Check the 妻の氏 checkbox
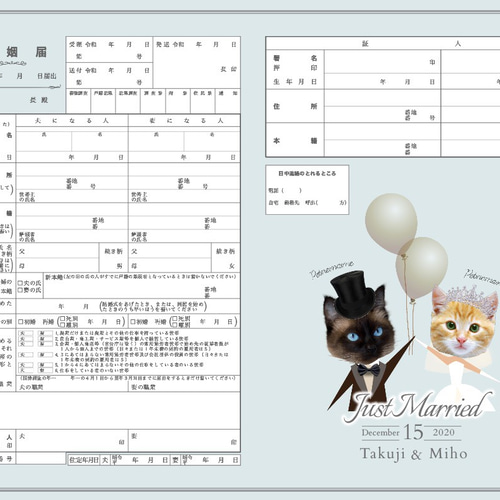The image size is (500, 500). [x=20, y=290]
